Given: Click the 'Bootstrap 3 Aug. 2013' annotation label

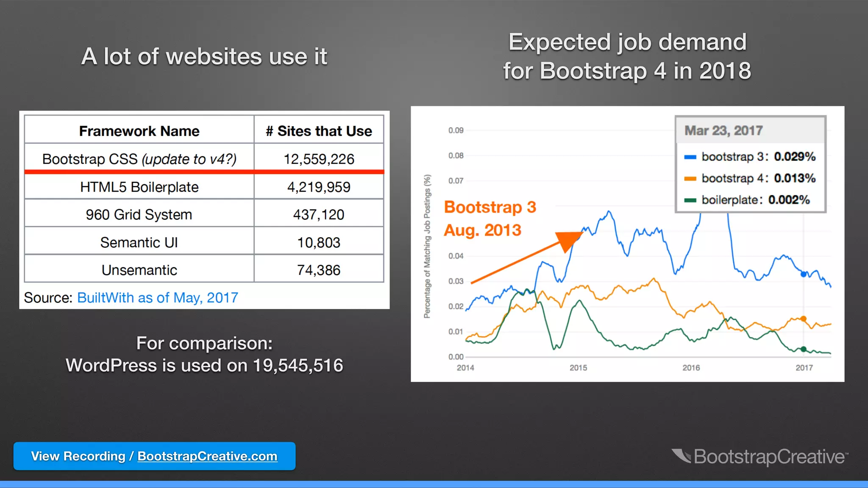Looking at the screenshot, I should pos(490,219).
